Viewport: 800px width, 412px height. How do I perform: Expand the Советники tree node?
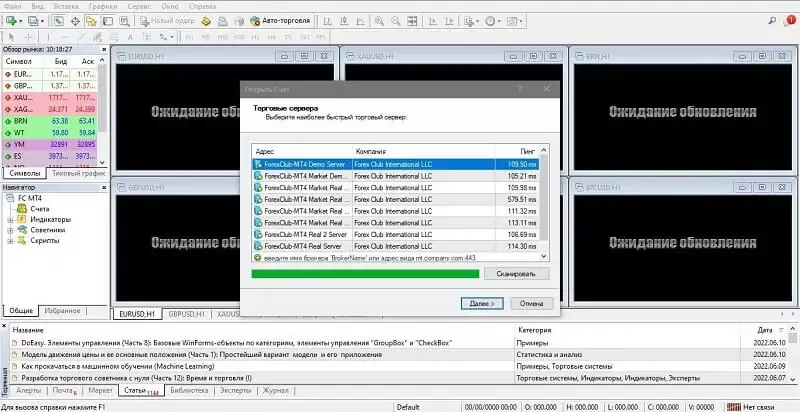tap(10, 230)
